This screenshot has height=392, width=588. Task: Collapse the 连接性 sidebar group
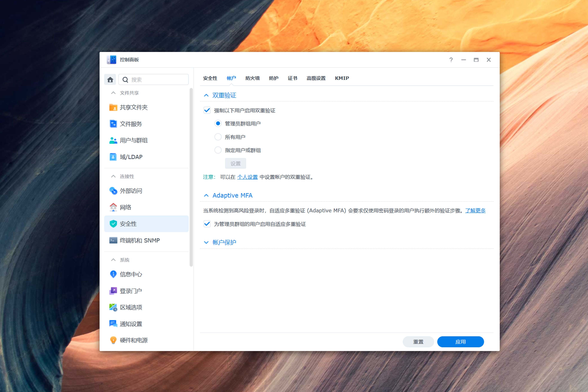(x=113, y=176)
